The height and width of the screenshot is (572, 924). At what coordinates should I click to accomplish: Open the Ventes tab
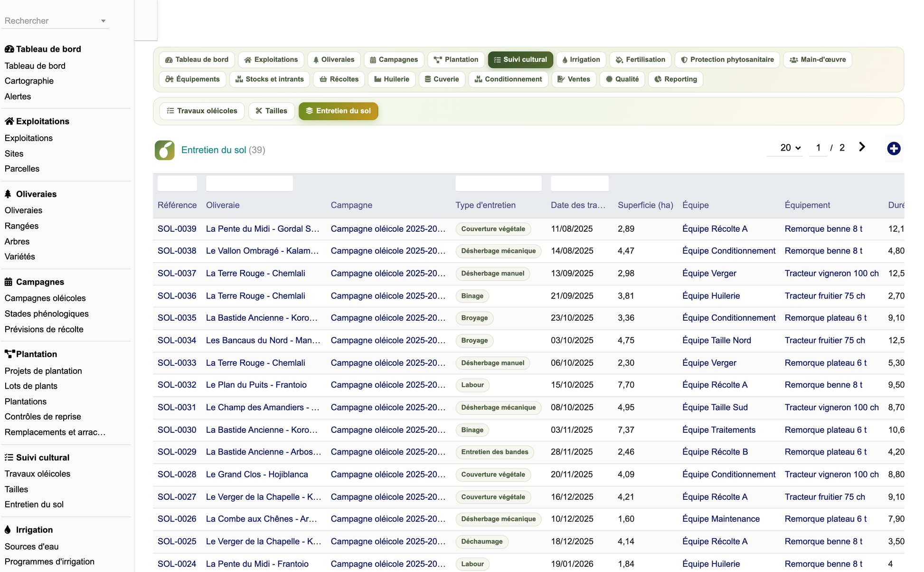574,79
